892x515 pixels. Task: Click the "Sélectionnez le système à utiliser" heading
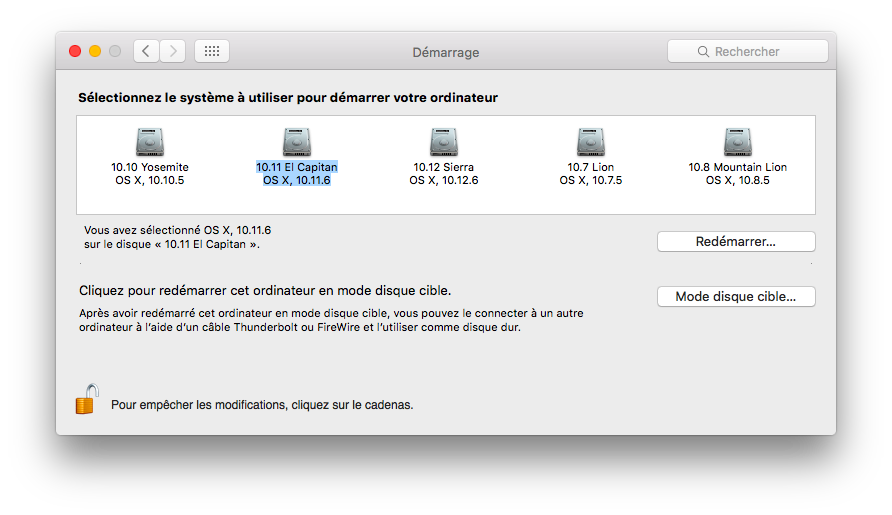(288, 98)
